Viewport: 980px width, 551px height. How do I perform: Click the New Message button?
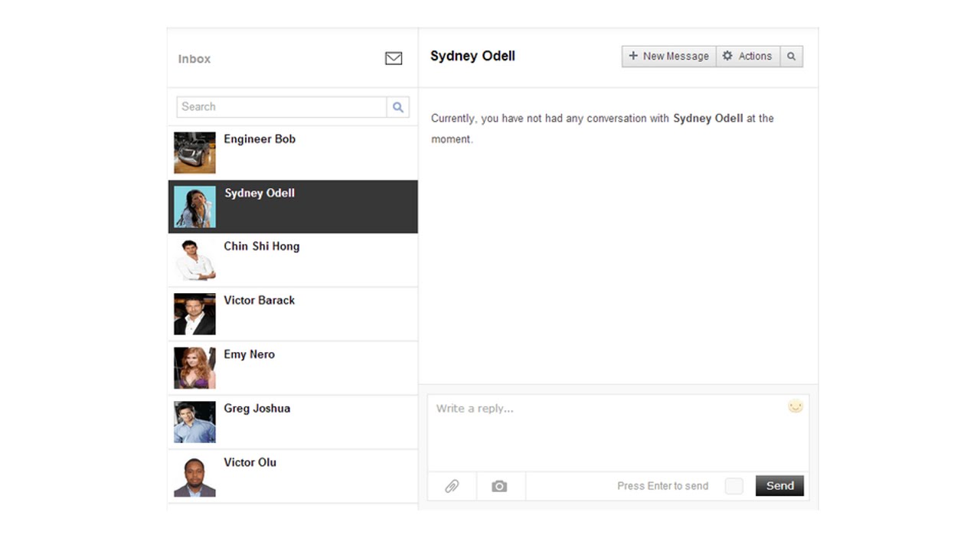pyautogui.click(x=668, y=56)
